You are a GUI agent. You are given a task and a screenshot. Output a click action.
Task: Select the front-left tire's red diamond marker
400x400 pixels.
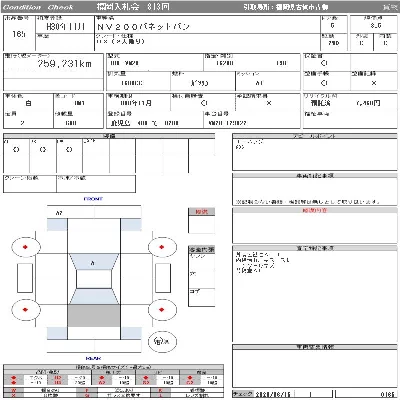25,247
